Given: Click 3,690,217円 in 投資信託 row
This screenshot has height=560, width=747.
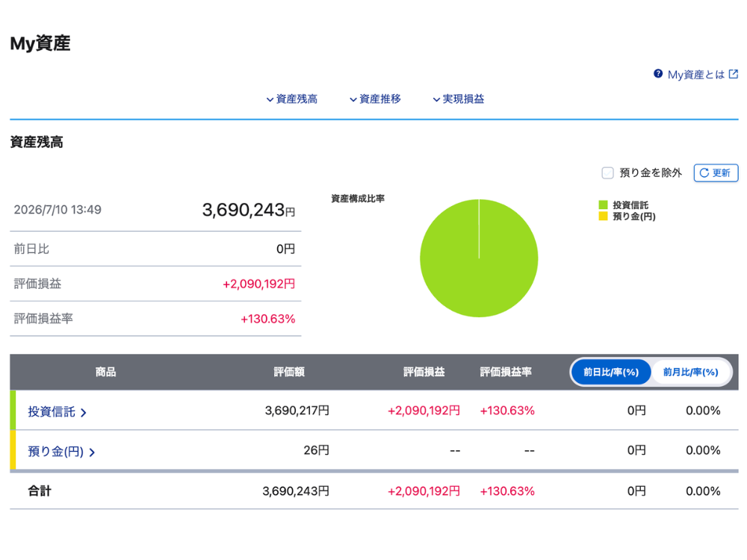Looking at the screenshot, I should (297, 411).
